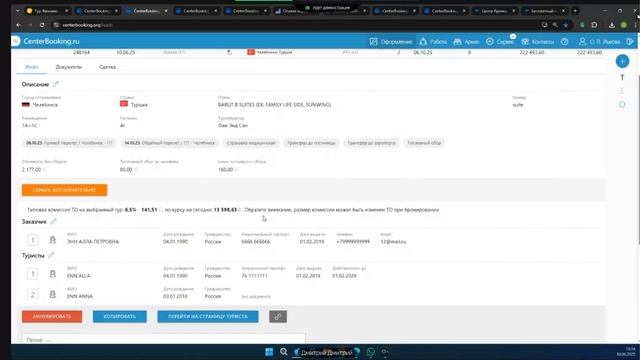Click the person icon next to ENN ANNA
The image size is (640, 360).
click(x=53, y=294)
